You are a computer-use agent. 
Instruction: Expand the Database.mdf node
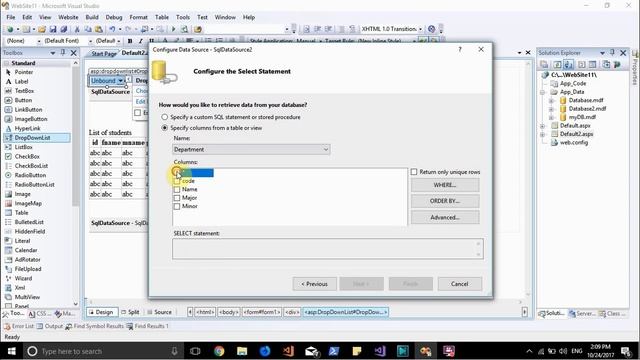click(551, 100)
